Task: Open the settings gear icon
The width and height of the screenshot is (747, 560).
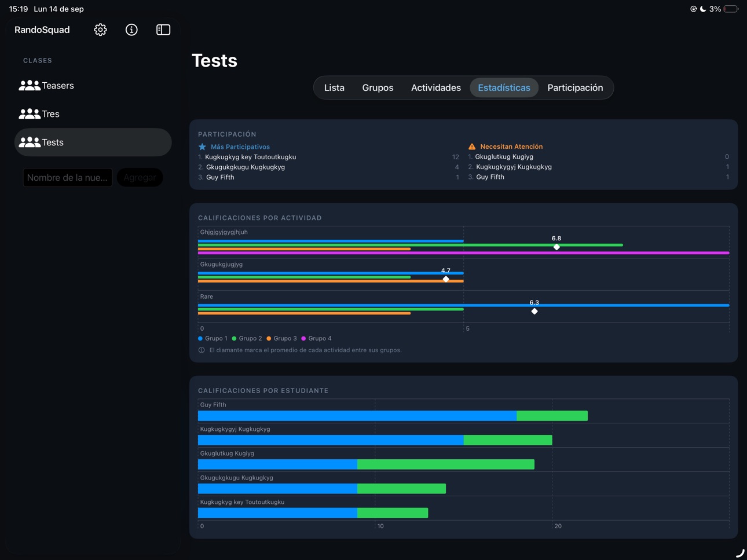Action: [x=100, y=30]
